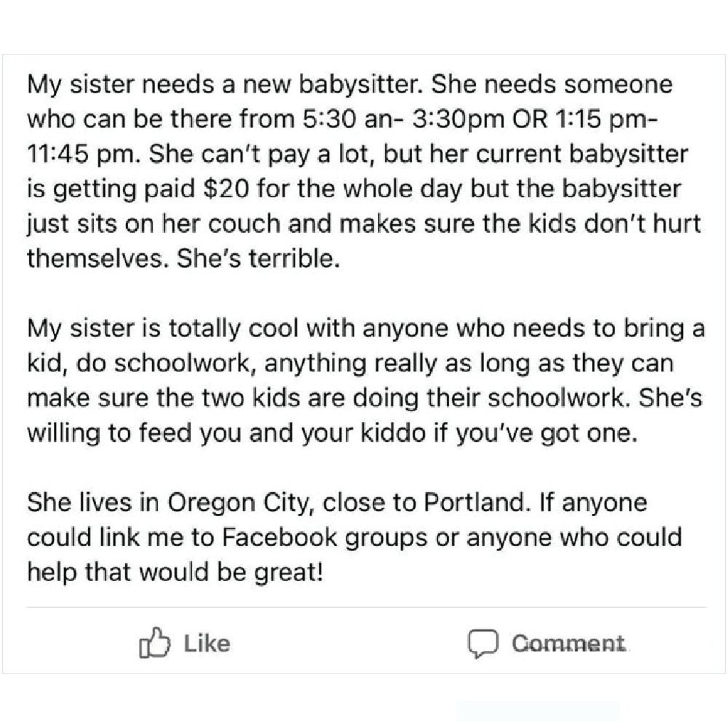Click the divider line above Like and Comment

point(365,606)
